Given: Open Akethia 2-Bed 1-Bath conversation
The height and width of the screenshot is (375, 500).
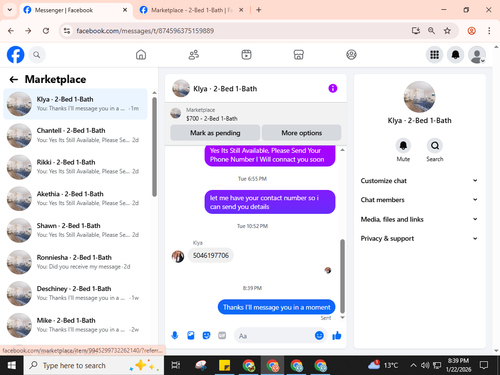Looking at the screenshot, I should (75, 198).
